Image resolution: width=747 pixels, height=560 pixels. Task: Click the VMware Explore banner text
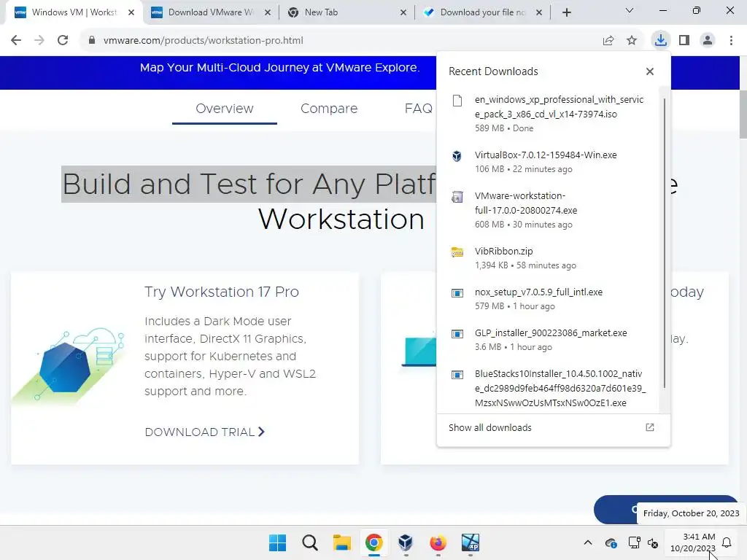pyautogui.click(x=279, y=68)
